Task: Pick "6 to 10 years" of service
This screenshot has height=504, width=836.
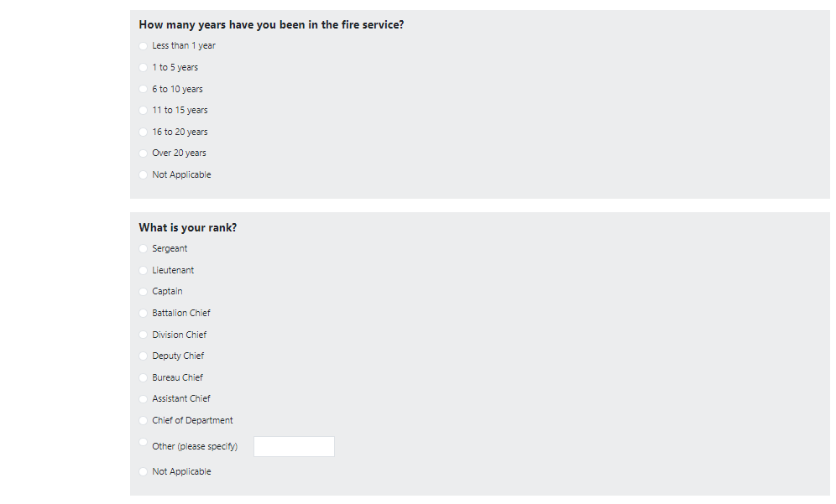Action: coord(144,89)
